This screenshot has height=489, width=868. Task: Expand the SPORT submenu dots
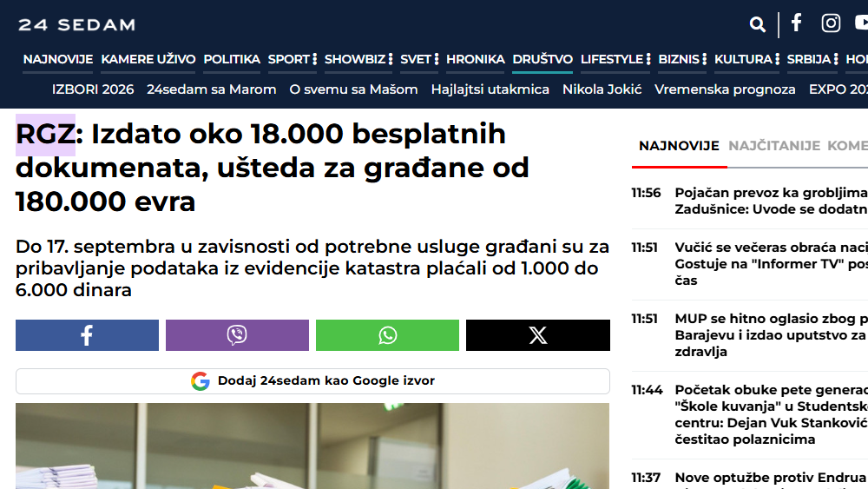tap(314, 59)
